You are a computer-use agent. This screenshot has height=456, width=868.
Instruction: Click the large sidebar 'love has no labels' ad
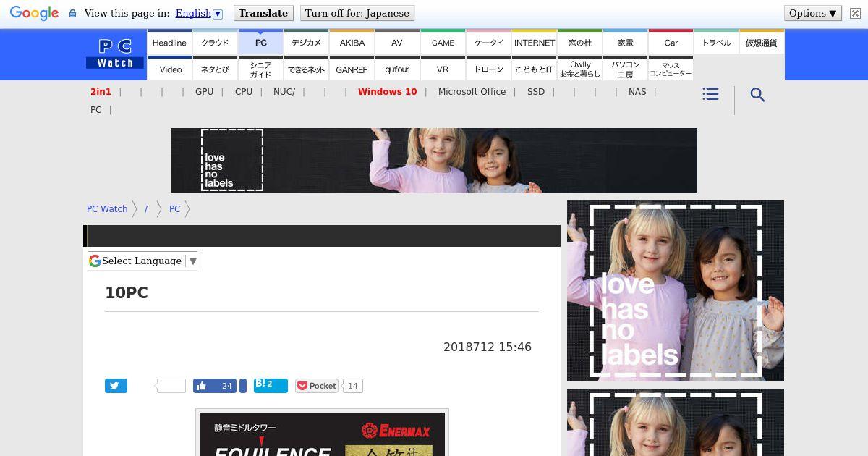coord(676,291)
